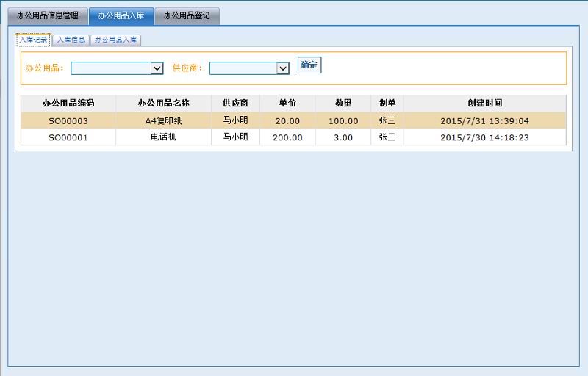This screenshot has width=588, height=376.
Task: Click the 创建时间 column header
Action: [485, 103]
